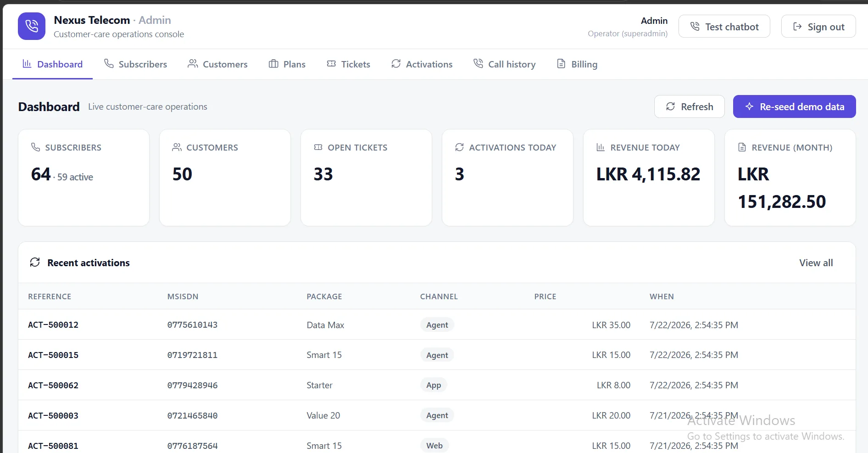The height and width of the screenshot is (453, 868).
Task: Click the Open Tickets stat card
Action: pyautogui.click(x=366, y=178)
